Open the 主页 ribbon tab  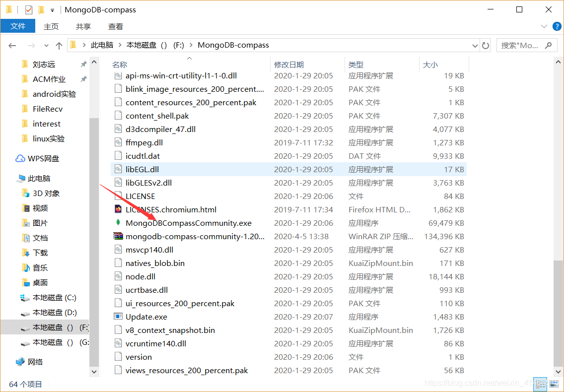coord(51,27)
